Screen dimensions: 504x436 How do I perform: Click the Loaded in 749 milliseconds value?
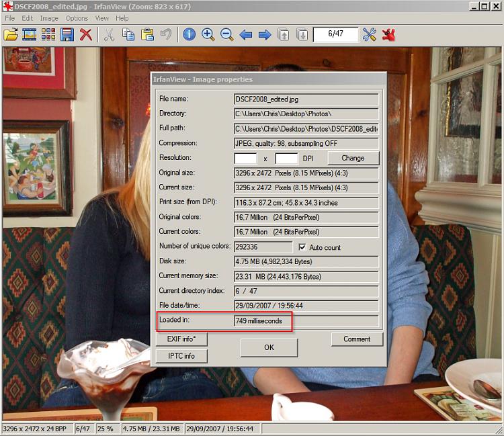point(306,320)
